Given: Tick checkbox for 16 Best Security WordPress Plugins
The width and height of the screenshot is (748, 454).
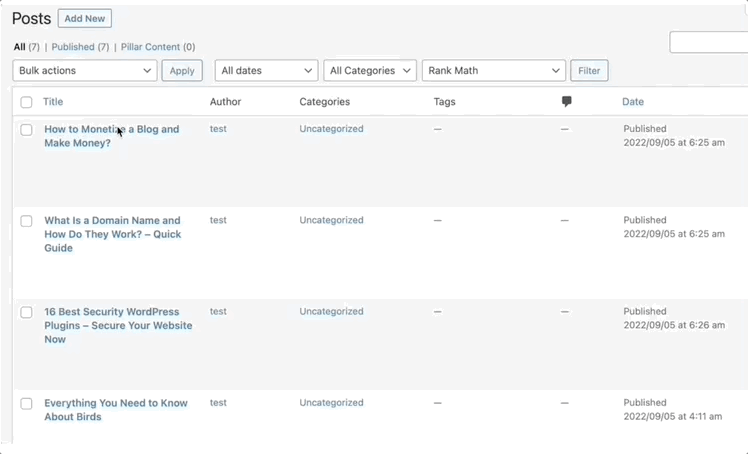Looking at the screenshot, I should [26, 312].
